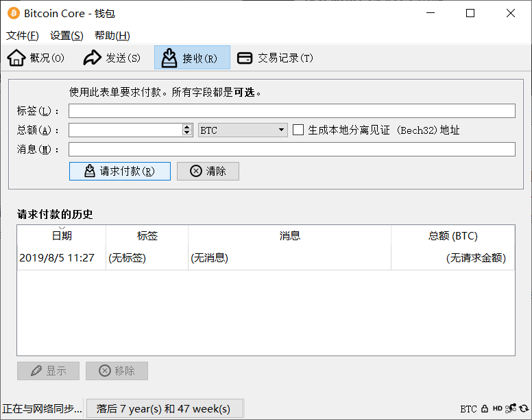
Task: Open the BTC unit dropdown next to amount
Action: click(x=243, y=130)
